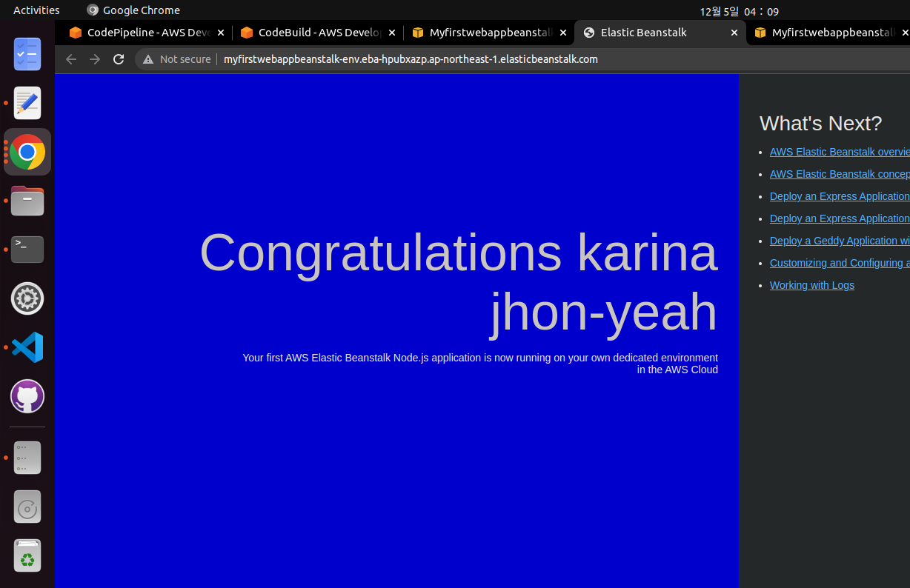Open the clock and calendar menu

[740, 11]
